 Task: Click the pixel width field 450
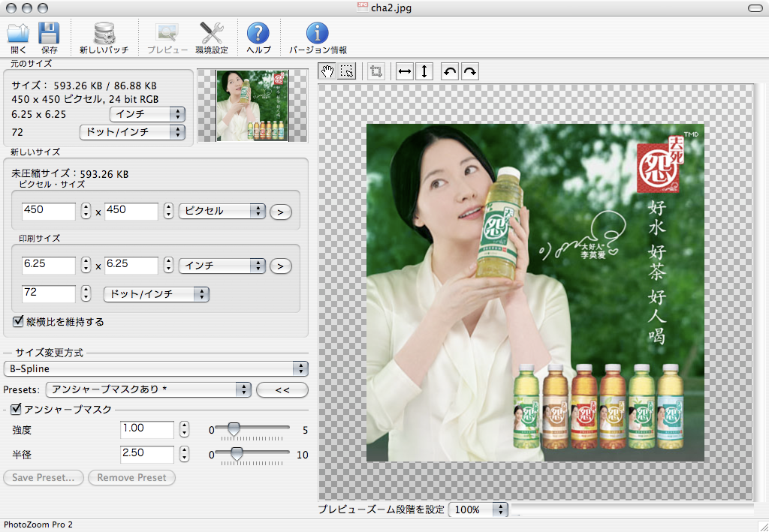(x=49, y=211)
